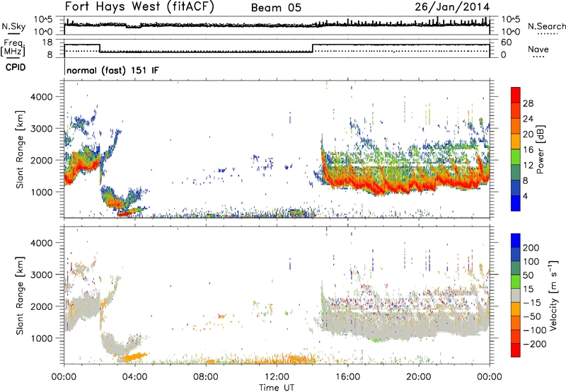This screenshot has width=566, height=392.
Task: Click the '18' frequency axis value
Action: click(47, 42)
